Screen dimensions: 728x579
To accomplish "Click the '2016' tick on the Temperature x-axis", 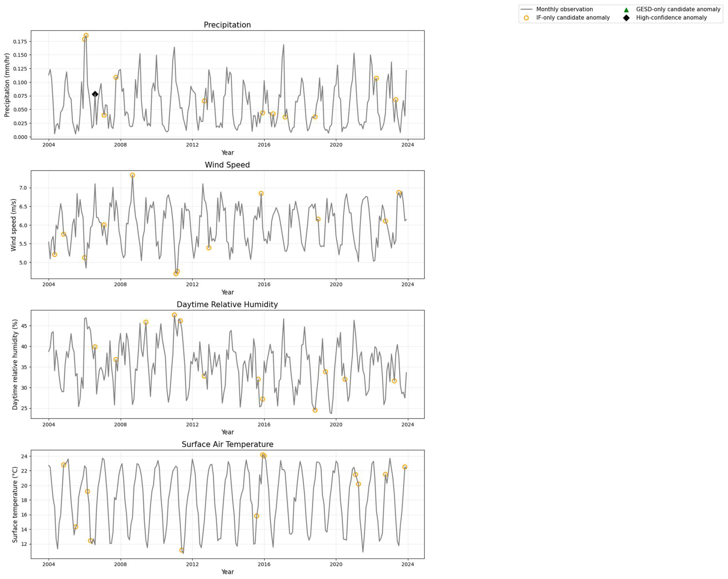I will click(264, 564).
